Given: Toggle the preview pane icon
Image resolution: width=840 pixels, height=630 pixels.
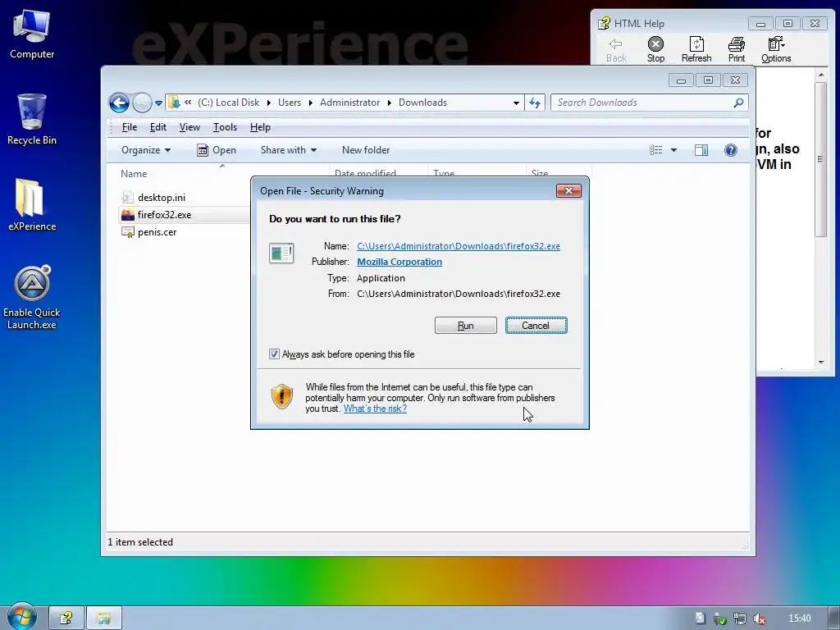Looking at the screenshot, I should [x=701, y=150].
